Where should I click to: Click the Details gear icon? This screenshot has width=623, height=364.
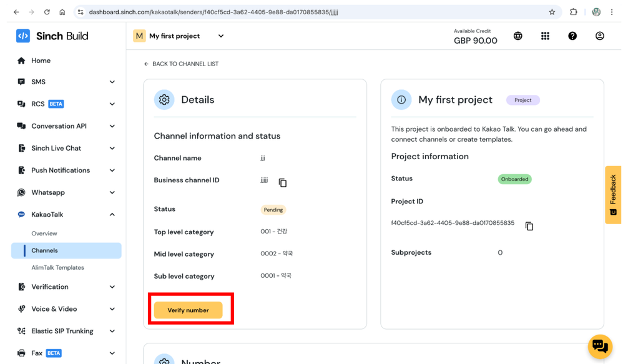(164, 100)
